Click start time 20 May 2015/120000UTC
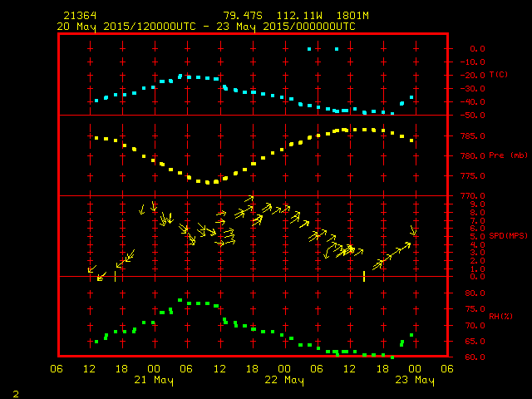Image resolution: width=532 pixels, height=399 pixels. (x=126, y=27)
